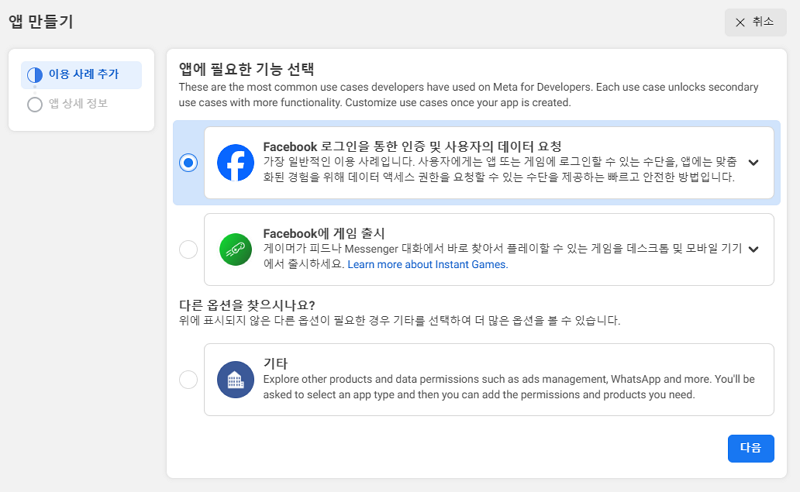Click the '게이머가 피드나 Messenger' description text

pyautogui.click(x=503, y=256)
